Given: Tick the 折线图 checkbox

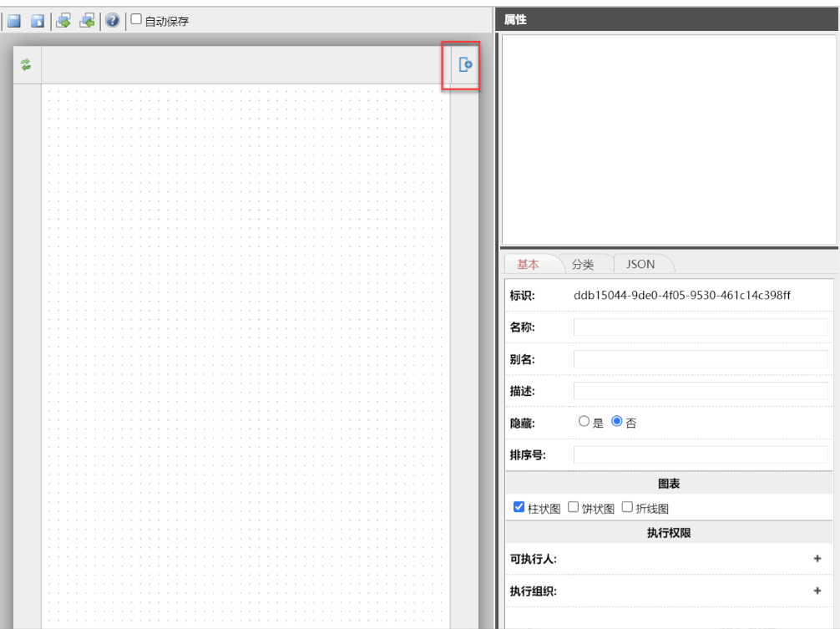Looking at the screenshot, I should (627, 507).
